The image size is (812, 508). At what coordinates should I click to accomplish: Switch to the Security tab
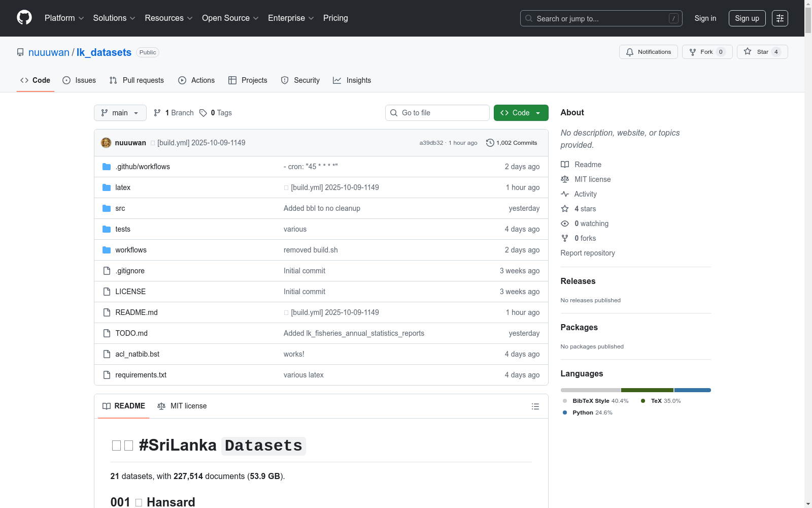point(300,80)
